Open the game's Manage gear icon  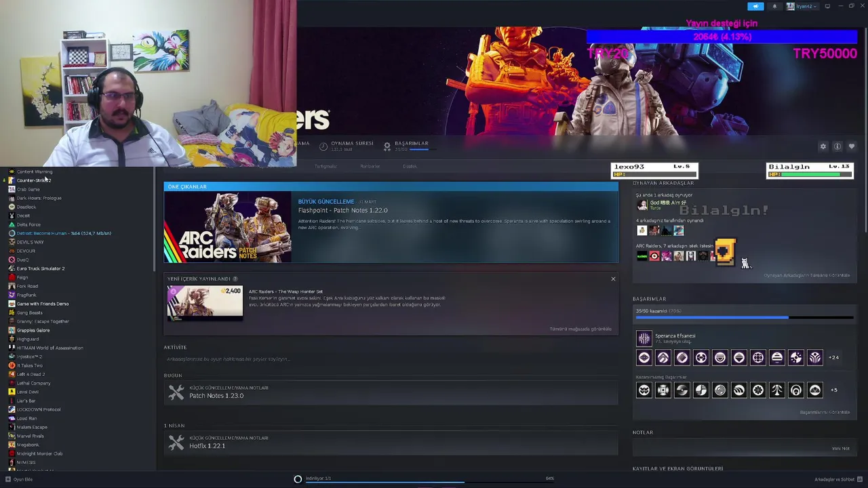pyautogui.click(x=823, y=146)
